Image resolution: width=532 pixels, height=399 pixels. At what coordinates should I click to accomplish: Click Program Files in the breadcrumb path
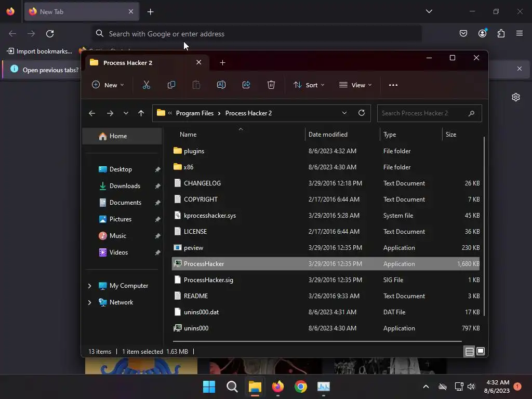(x=195, y=113)
